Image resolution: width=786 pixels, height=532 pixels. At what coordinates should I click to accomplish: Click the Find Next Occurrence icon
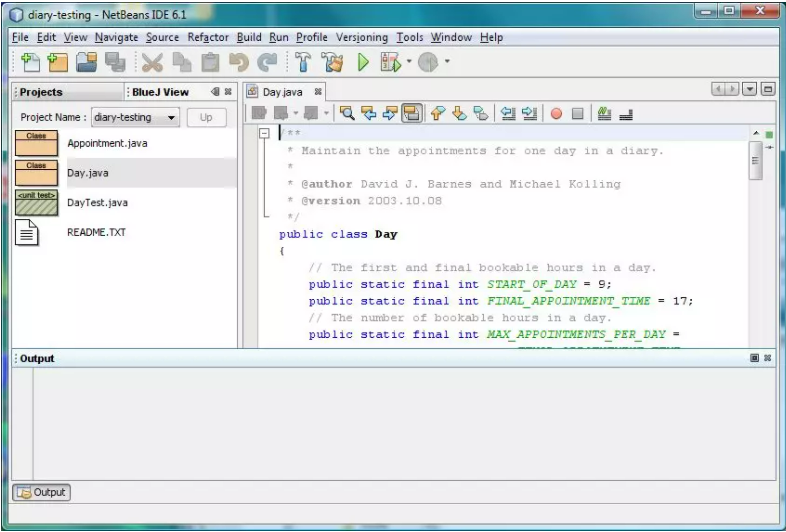390,113
